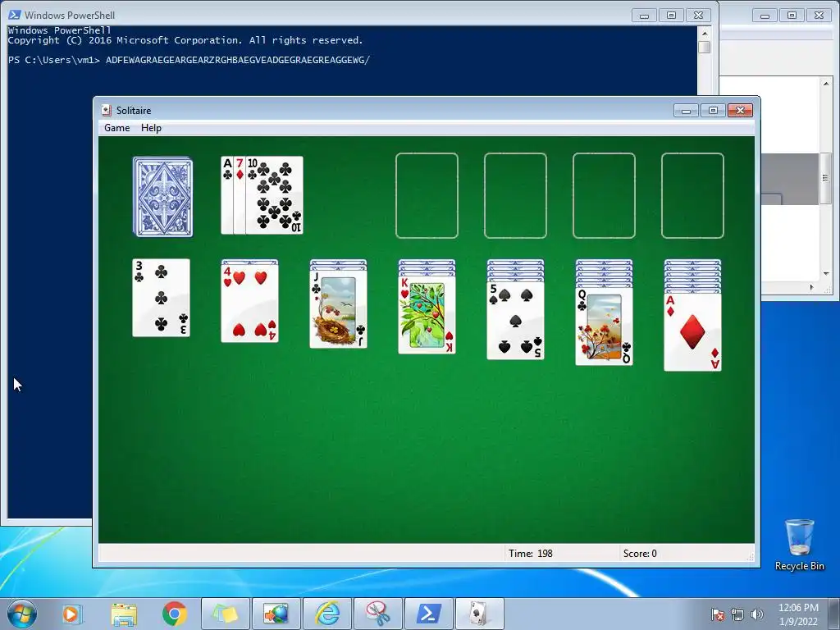Viewport: 840px width, 630px height.
Task: Switch to Solitaire via taskbar
Action: pos(479,614)
